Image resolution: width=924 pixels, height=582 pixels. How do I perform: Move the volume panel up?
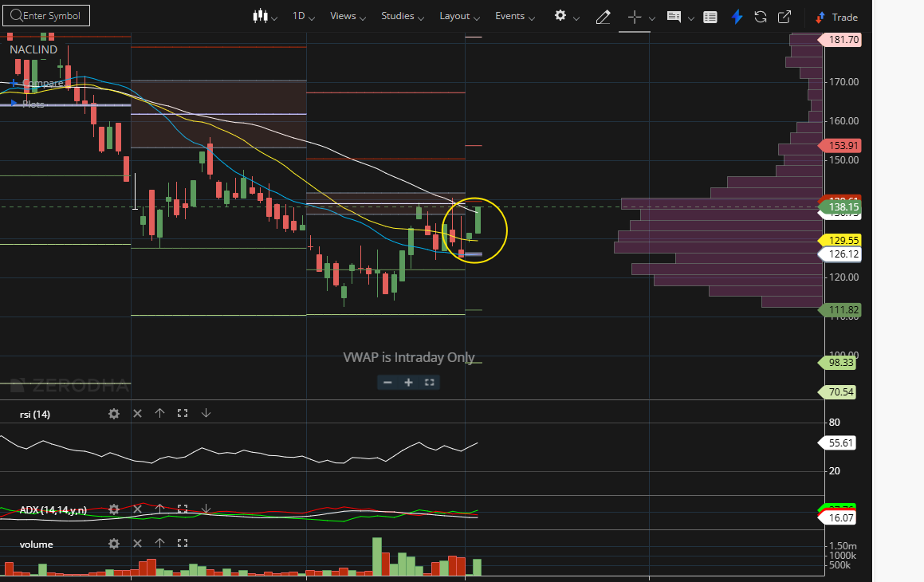pyautogui.click(x=159, y=544)
